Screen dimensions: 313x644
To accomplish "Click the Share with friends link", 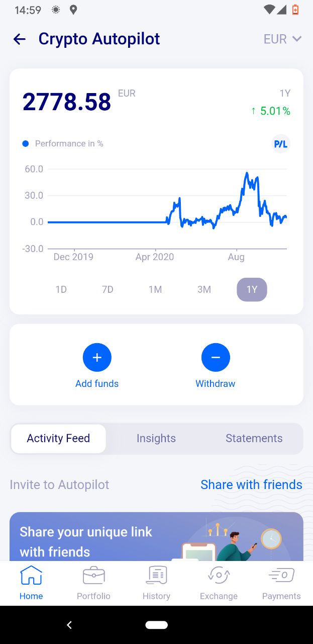I will point(251,485).
